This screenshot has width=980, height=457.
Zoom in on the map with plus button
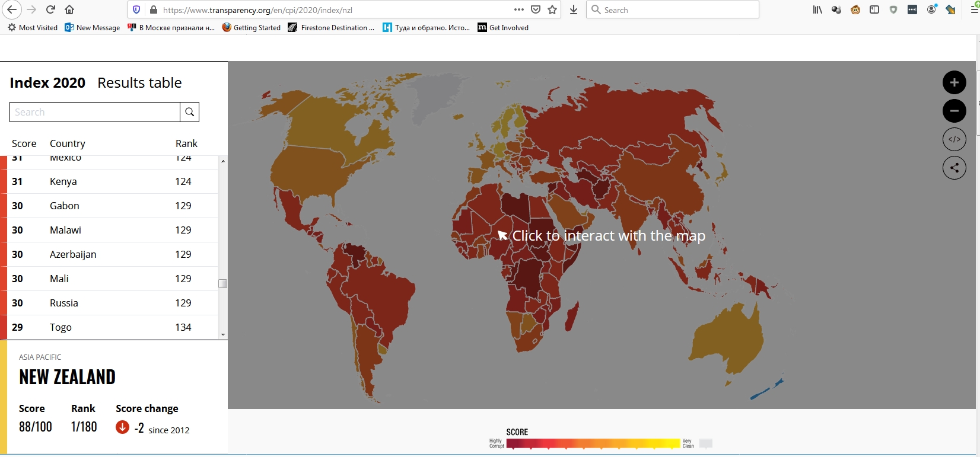(954, 82)
